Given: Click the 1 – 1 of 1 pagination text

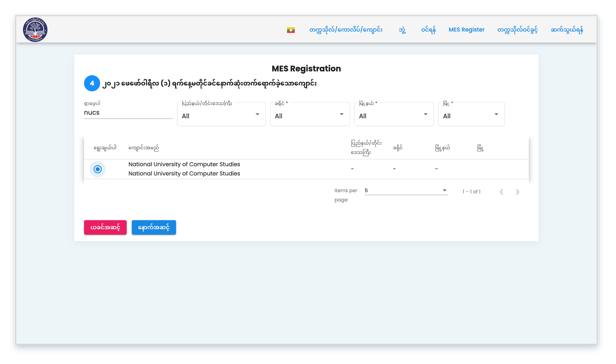Looking at the screenshot, I should pyautogui.click(x=471, y=192).
